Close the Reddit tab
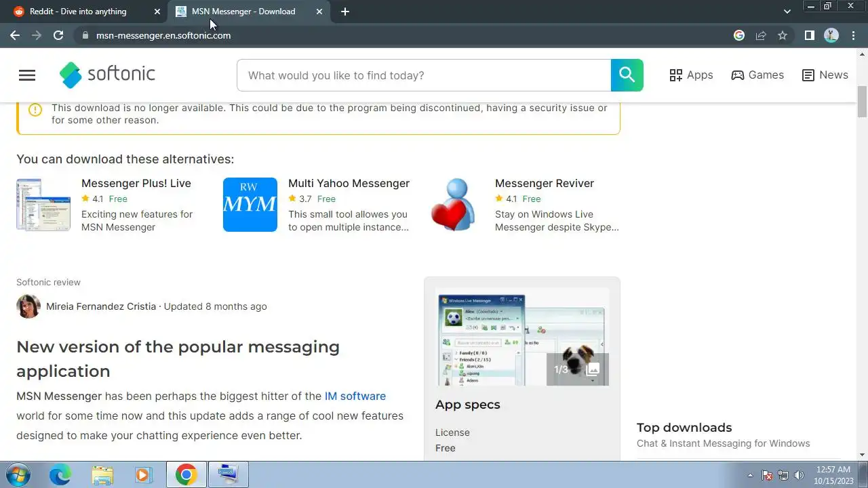868x488 pixels. (157, 12)
